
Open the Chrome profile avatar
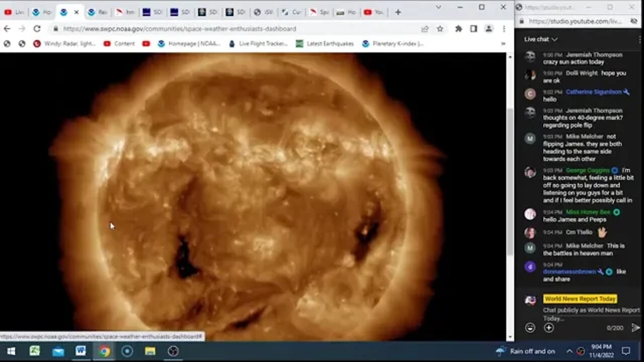489,29
